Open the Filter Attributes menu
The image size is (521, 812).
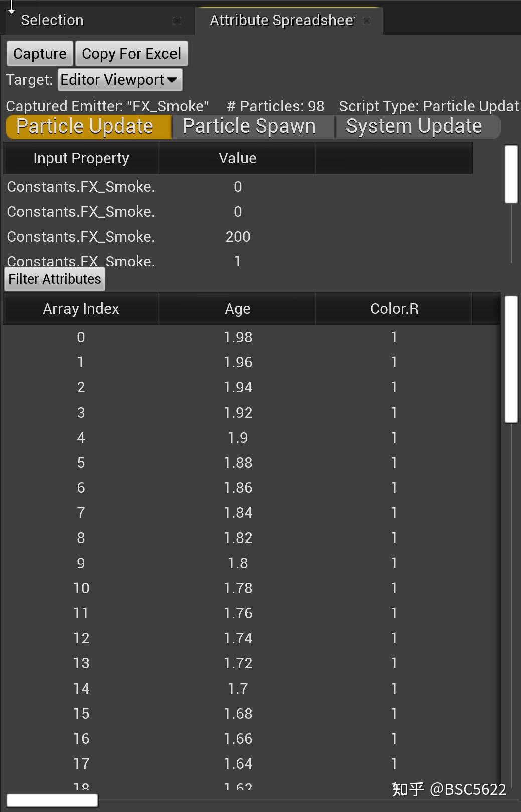point(55,279)
